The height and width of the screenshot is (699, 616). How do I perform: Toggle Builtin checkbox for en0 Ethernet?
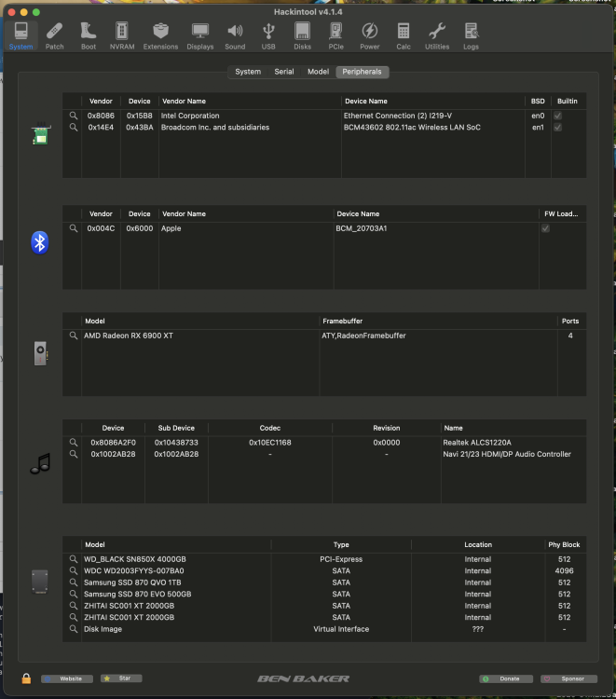[557, 116]
